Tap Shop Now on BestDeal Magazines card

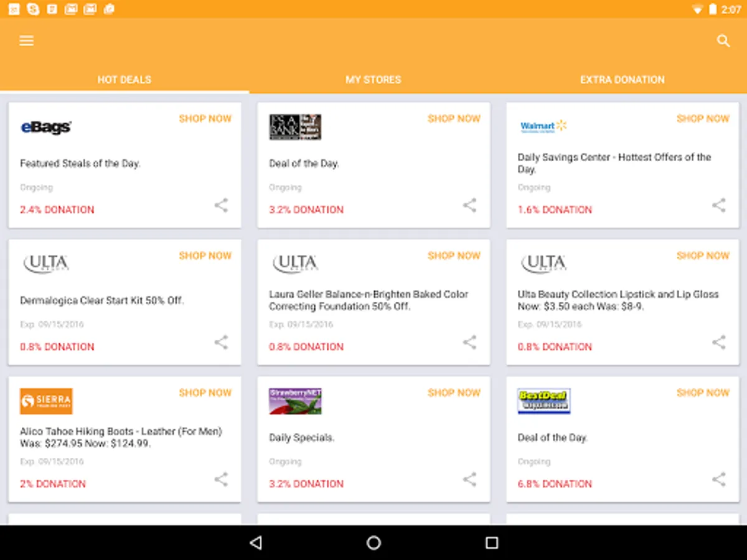click(x=703, y=393)
